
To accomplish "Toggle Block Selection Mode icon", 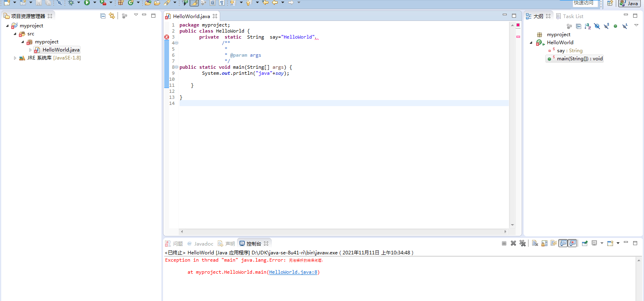I will pyautogui.click(x=213, y=3).
